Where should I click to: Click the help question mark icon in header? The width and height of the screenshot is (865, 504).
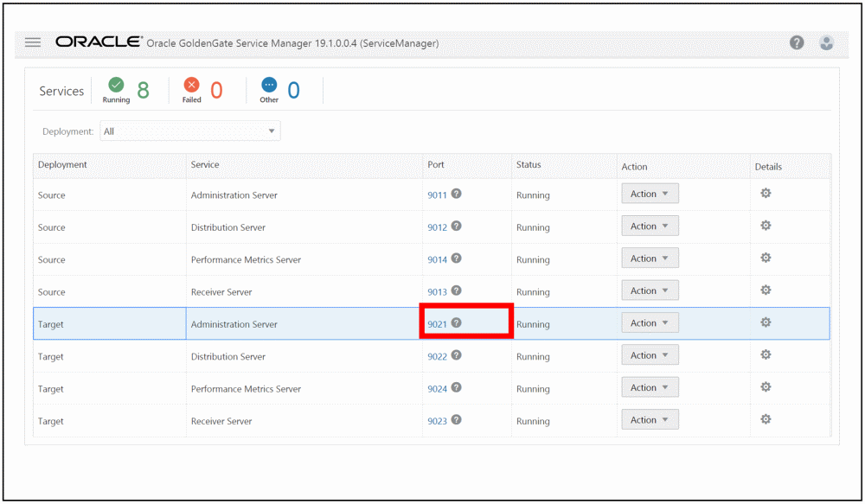797,43
